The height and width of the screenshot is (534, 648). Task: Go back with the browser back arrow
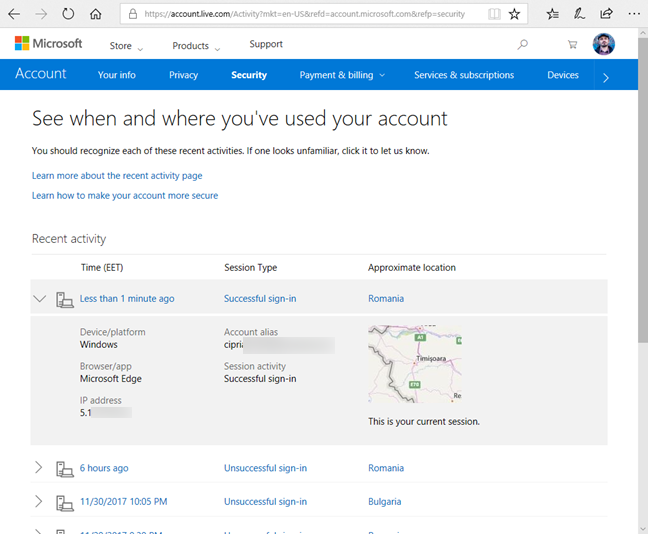tap(14, 14)
